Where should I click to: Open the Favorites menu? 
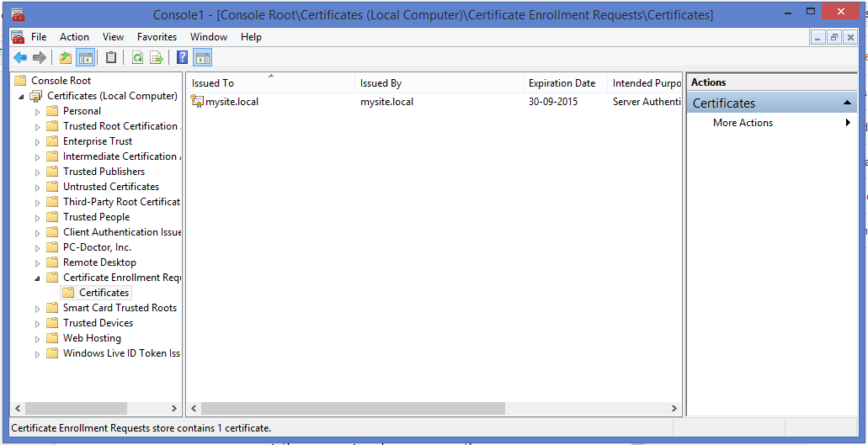point(157,37)
